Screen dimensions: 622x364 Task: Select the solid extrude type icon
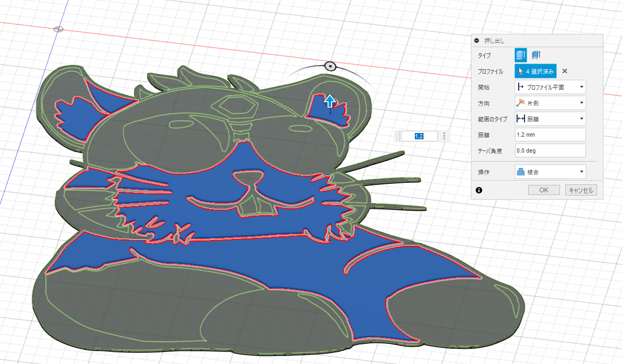tap(521, 55)
